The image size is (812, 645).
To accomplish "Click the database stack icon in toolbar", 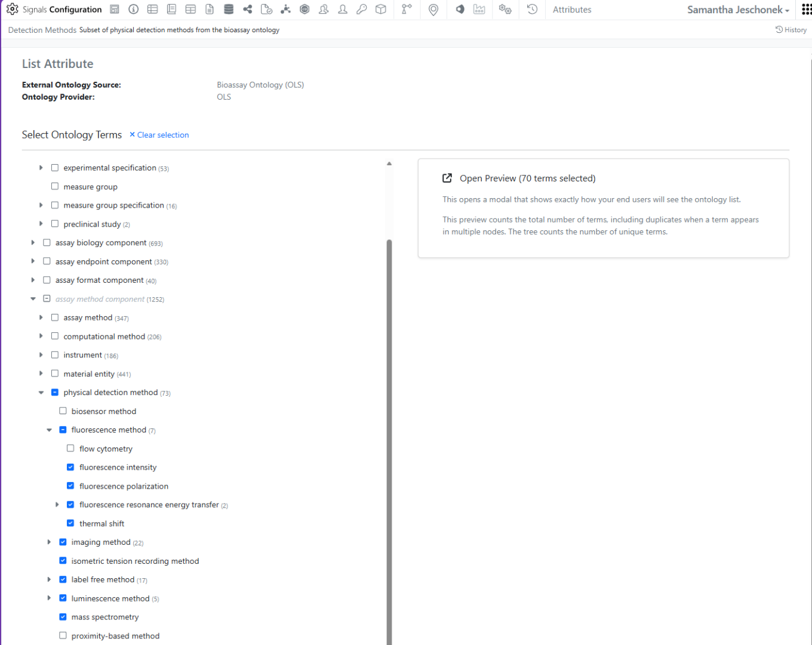I will (x=229, y=10).
